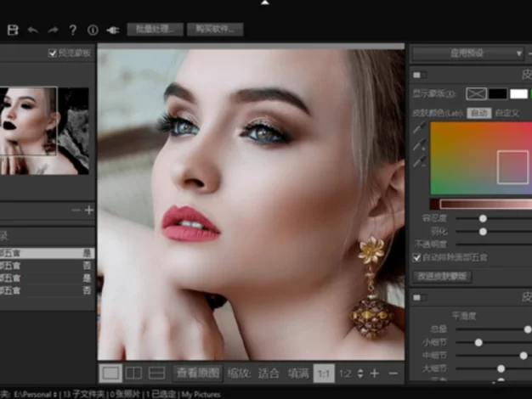This screenshot has height=399, width=532.
Task: Open the 应用预设 preset dropdown
Action: [467, 53]
